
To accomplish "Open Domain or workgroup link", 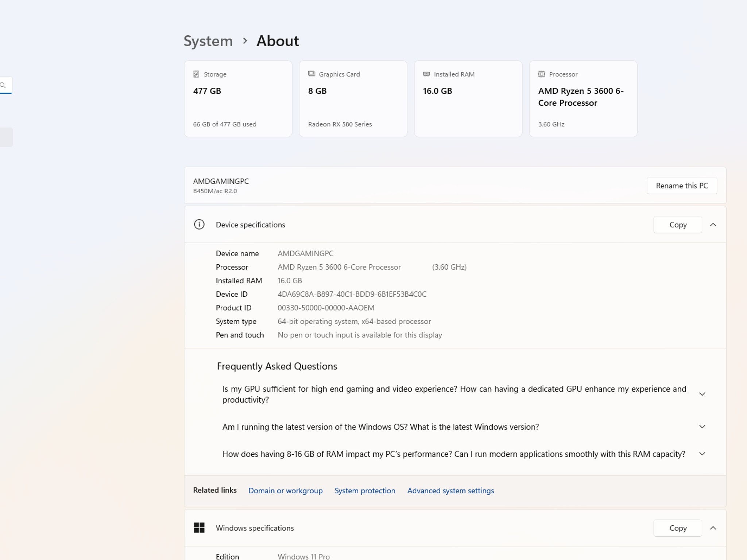I will (285, 491).
